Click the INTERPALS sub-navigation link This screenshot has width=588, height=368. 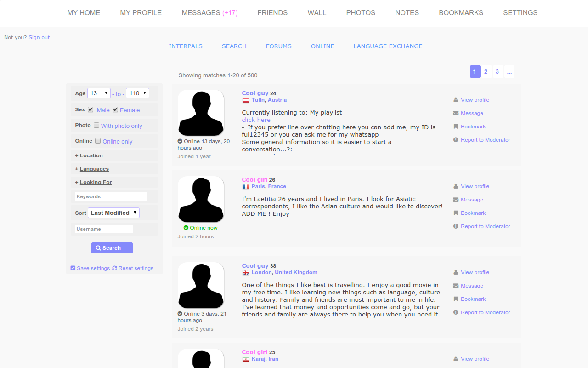click(186, 46)
